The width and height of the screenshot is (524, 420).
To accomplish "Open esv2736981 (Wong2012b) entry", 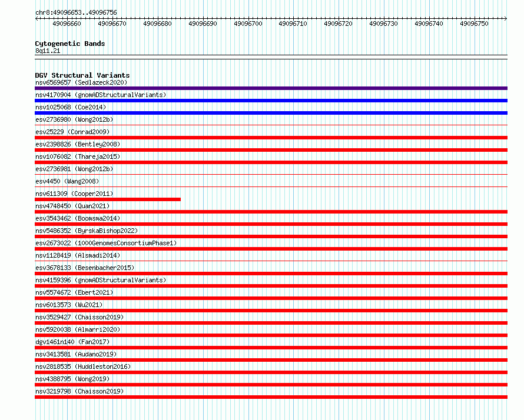I will pyautogui.click(x=74, y=169).
